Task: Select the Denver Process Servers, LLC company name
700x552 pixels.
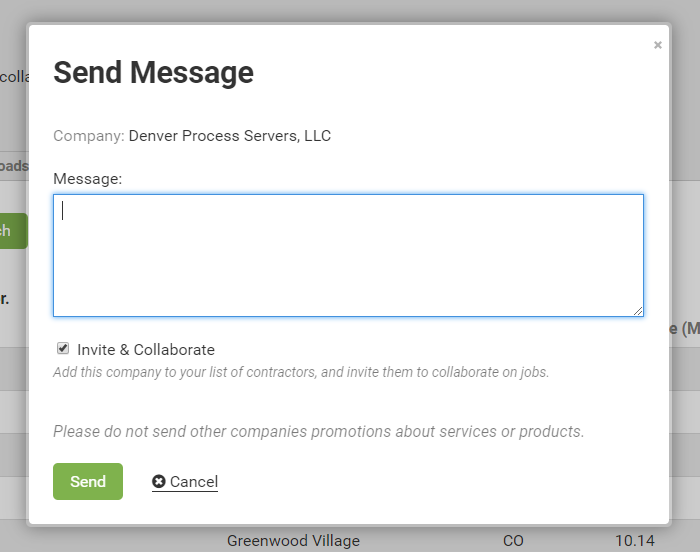Action: click(230, 136)
